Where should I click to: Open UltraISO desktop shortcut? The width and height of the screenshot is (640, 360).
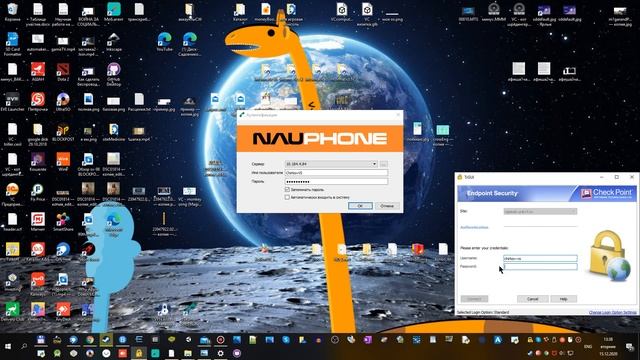[x=63, y=102]
